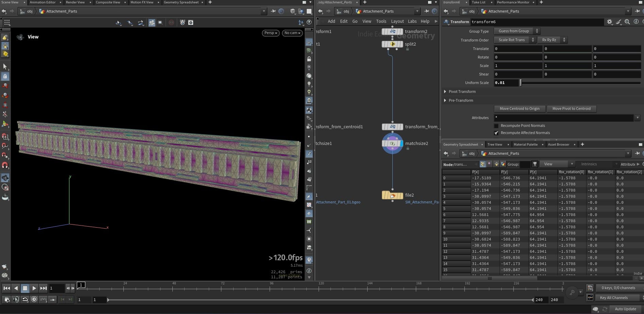Expand the Pivot Transform section
Image resolution: width=644 pixels, height=314 pixels.
(445, 92)
